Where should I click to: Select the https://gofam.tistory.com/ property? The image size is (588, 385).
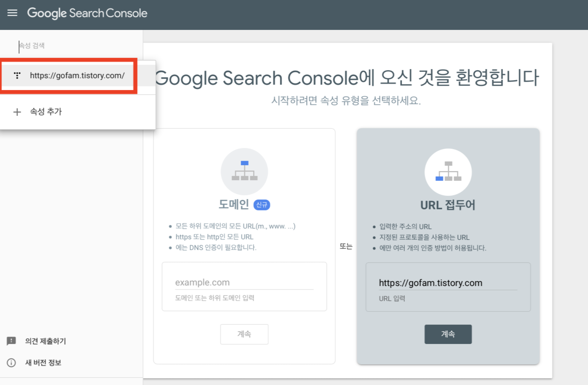(78, 76)
